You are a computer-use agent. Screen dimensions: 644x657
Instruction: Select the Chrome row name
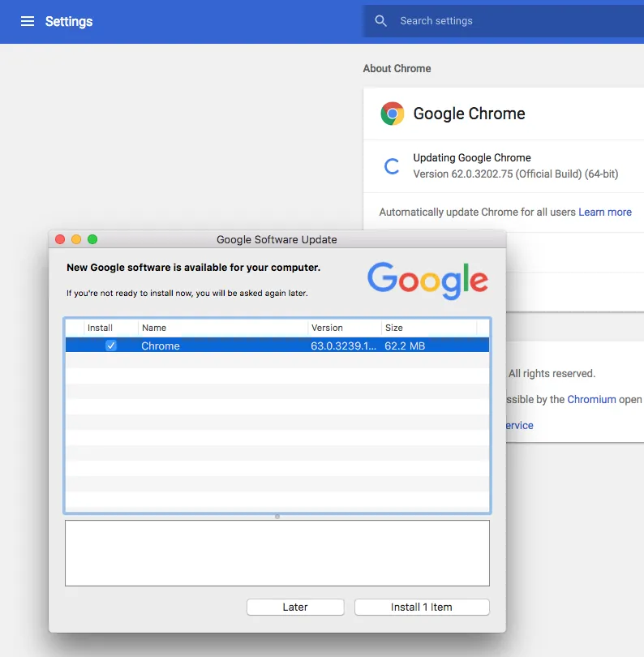pos(161,346)
